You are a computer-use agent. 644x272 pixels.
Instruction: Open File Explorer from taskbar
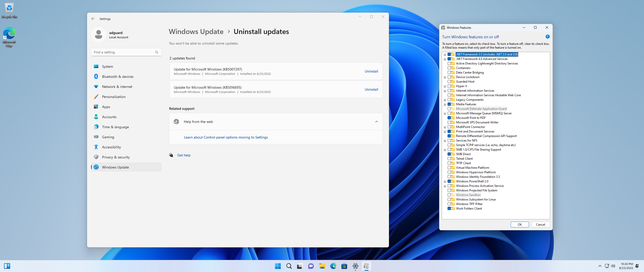pyautogui.click(x=322, y=266)
